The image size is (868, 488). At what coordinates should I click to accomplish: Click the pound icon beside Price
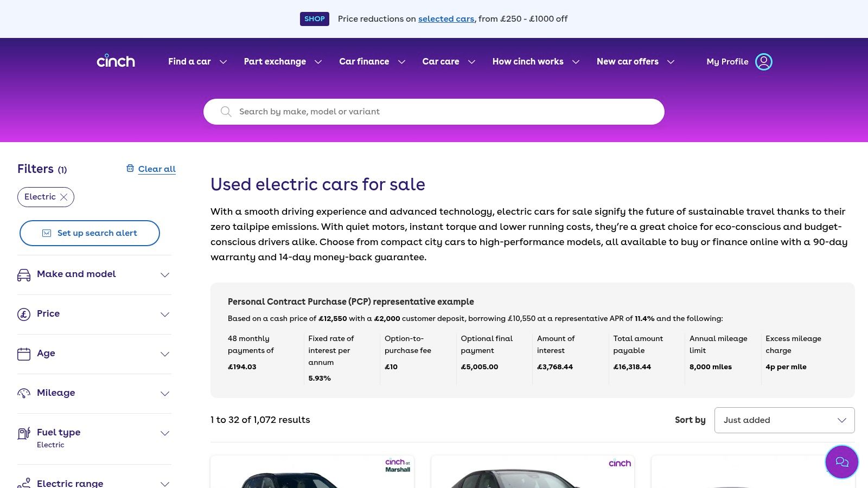click(x=24, y=314)
